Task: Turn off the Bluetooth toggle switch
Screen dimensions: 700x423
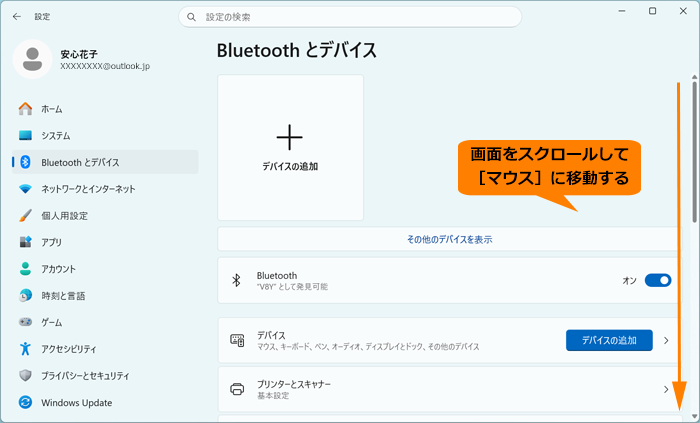Action: (658, 280)
